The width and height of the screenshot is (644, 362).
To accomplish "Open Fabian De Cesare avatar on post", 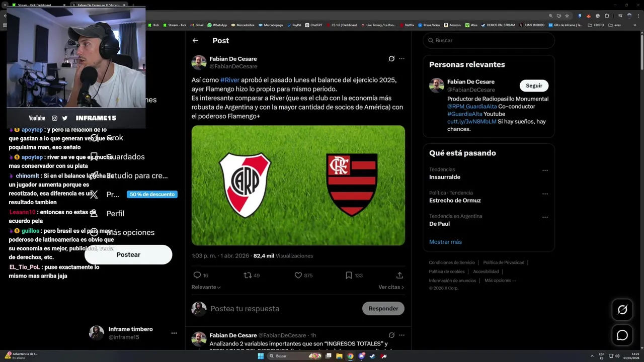I will [x=199, y=62].
